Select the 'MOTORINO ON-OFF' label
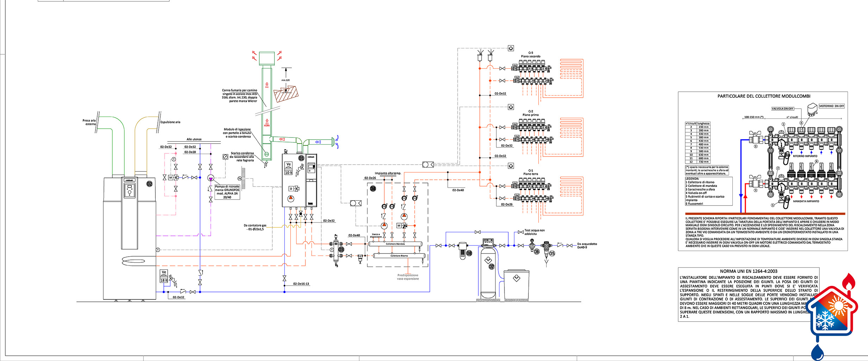This screenshot has height=361, width=868. click(x=832, y=106)
